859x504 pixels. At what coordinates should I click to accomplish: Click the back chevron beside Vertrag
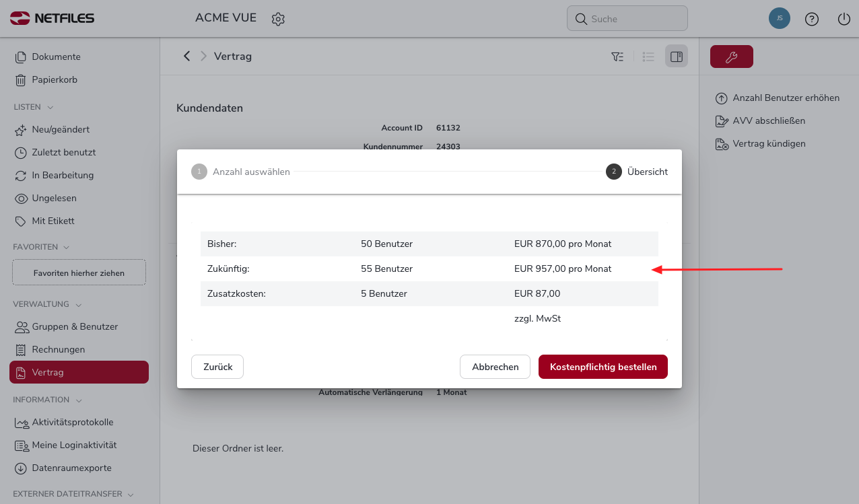click(187, 56)
